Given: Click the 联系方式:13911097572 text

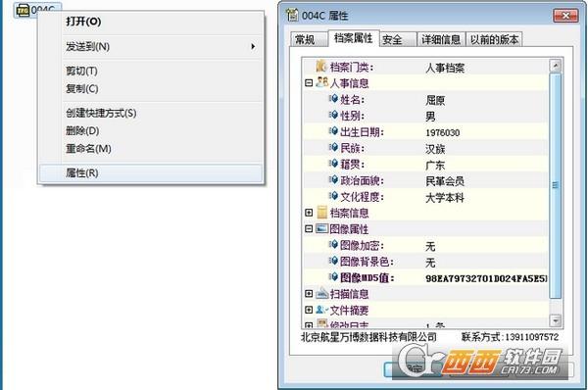Looking at the screenshot, I should click(510, 337).
